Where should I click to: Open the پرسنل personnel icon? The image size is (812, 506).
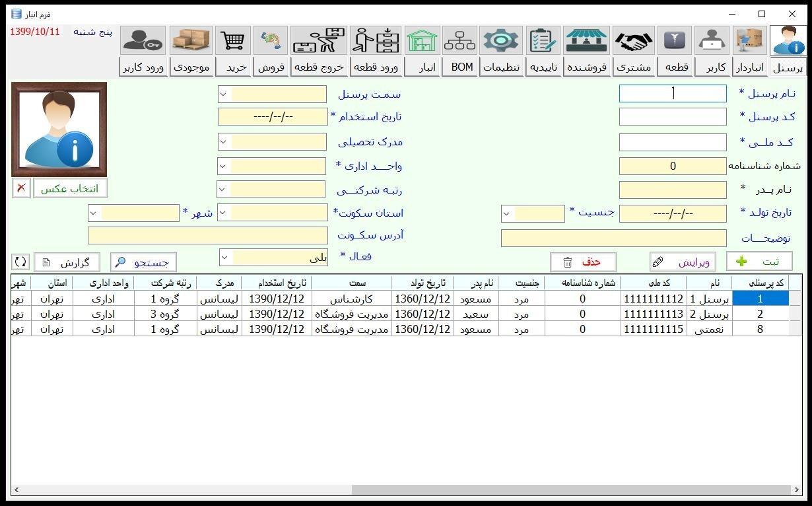pyautogui.click(x=788, y=41)
